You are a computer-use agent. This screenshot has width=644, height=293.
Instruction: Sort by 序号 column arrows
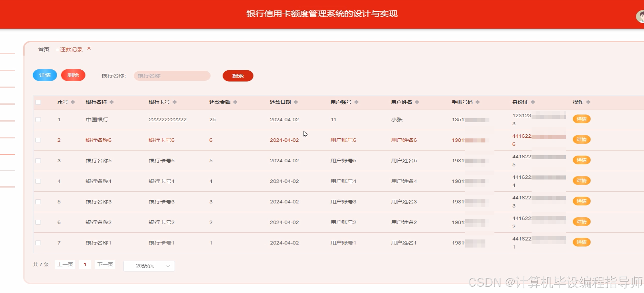coord(73,102)
